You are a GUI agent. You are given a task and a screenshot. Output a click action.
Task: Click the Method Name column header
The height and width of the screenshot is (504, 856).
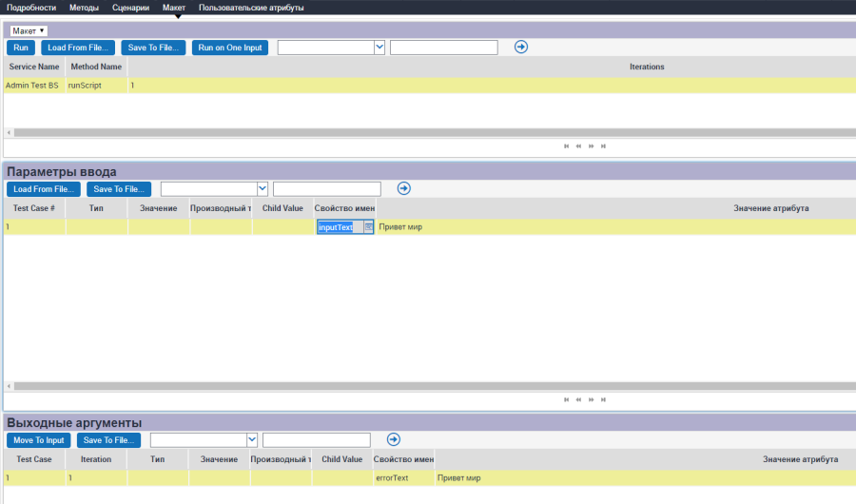[x=97, y=67]
